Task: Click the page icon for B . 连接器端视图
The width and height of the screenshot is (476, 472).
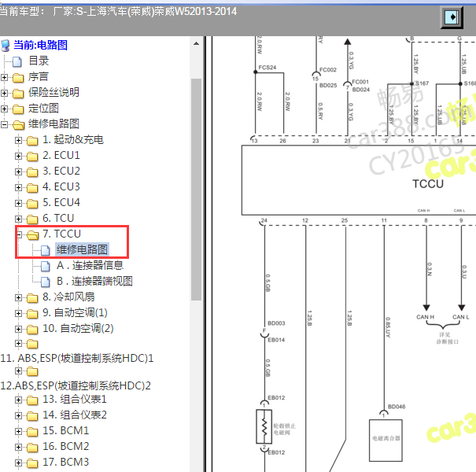Action: pyautogui.click(x=46, y=282)
